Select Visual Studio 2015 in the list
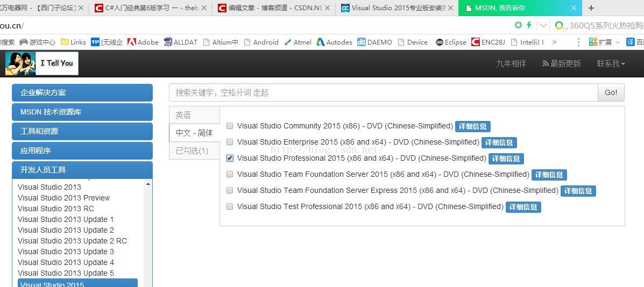Image resolution: width=644 pixels, height=287 pixels. click(x=77, y=283)
